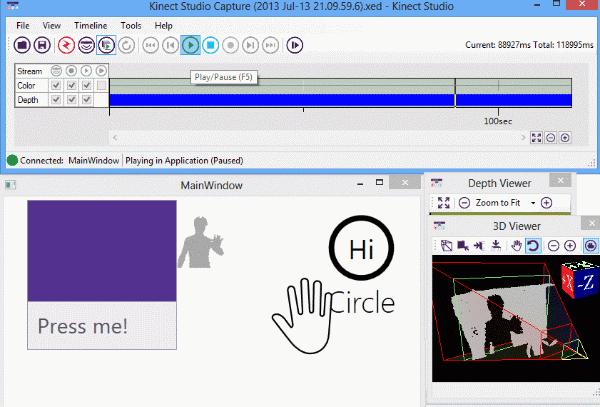Viewport: 600px width, 407px height.
Task: Toggle the Depth stream's first checkbox
Action: 56,99
